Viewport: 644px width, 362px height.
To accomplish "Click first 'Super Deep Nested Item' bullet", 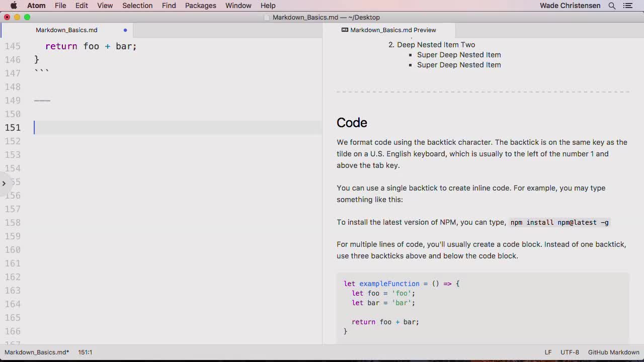I will pos(459,55).
